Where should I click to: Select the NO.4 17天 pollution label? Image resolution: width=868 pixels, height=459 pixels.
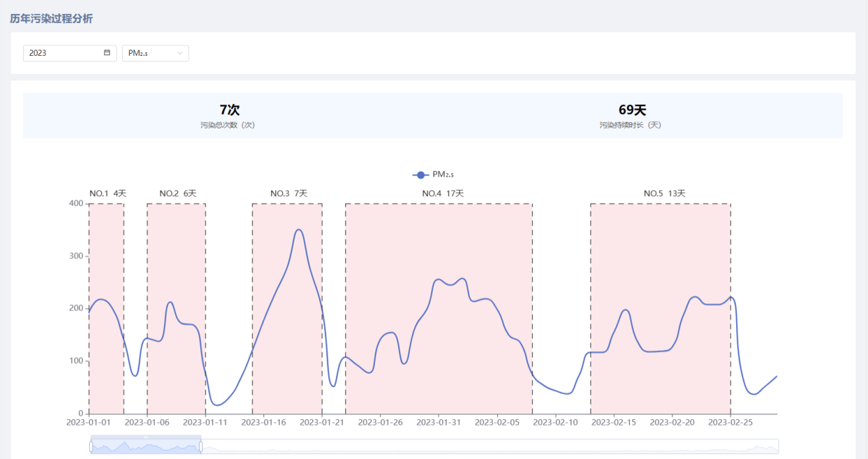pyautogui.click(x=442, y=193)
